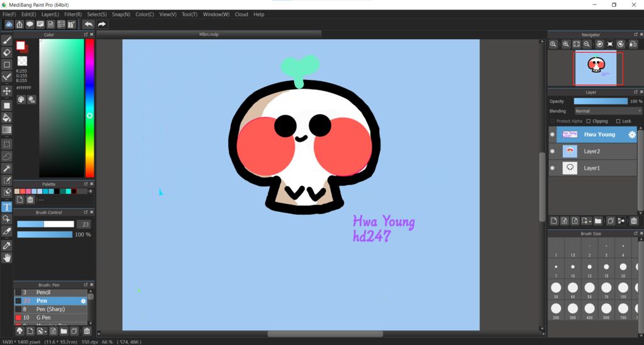Open Pen brush gear settings

[x=84, y=301]
